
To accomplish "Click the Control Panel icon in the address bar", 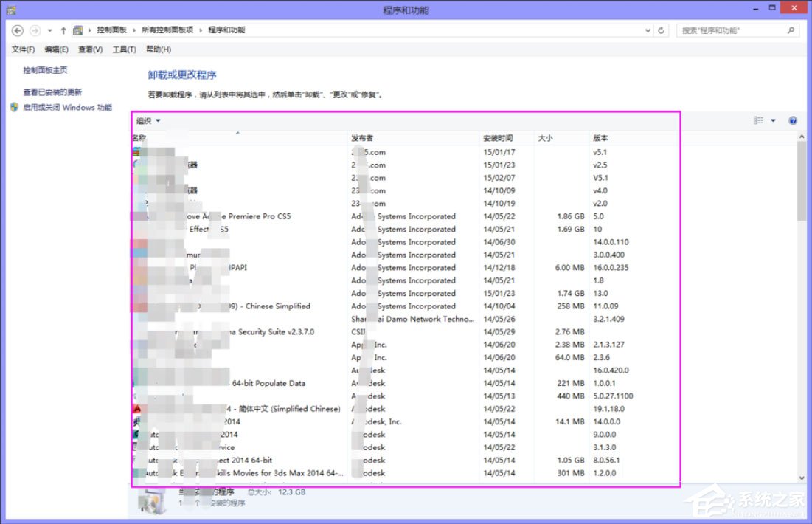I will pyautogui.click(x=78, y=30).
